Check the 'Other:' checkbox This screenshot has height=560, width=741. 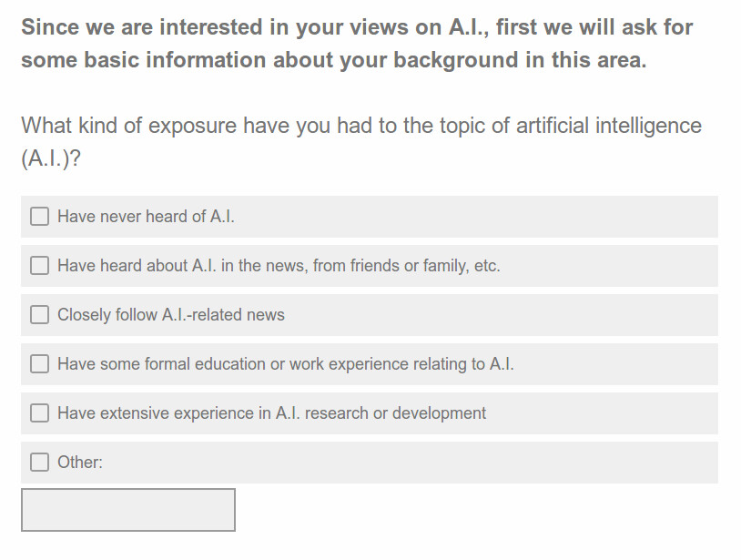click(x=39, y=463)
